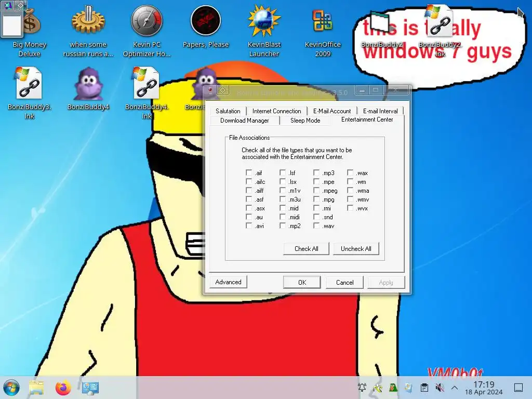532x399 pixels.
Task: Tick the .avi checkbox
Action: (x=249, y=225)
